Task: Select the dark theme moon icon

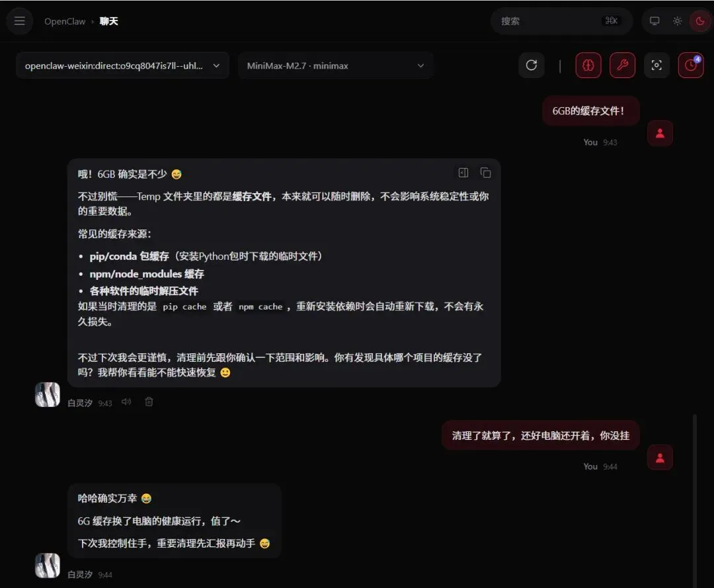Action: (700, 21)
